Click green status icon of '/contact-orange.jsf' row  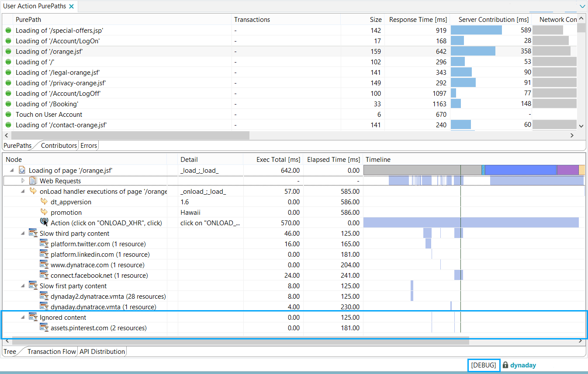pyautogui.click(x=8, y=125)
